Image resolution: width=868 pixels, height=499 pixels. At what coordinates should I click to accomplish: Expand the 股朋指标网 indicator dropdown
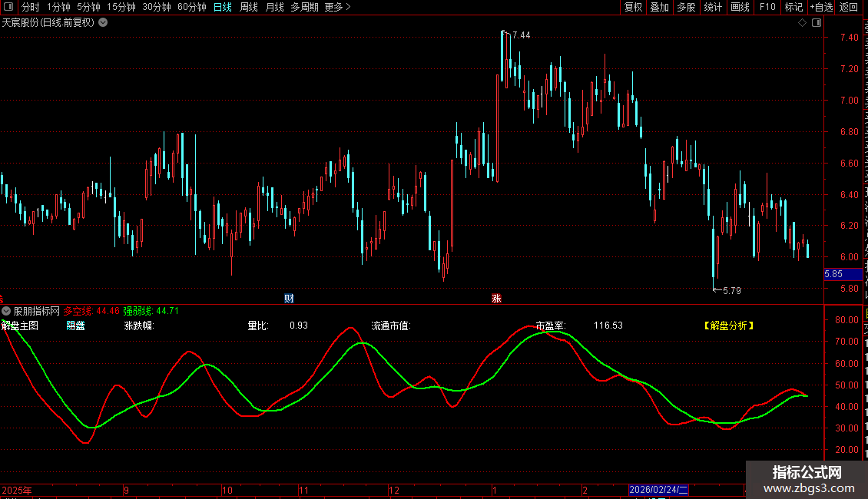(x=6, y=312)
